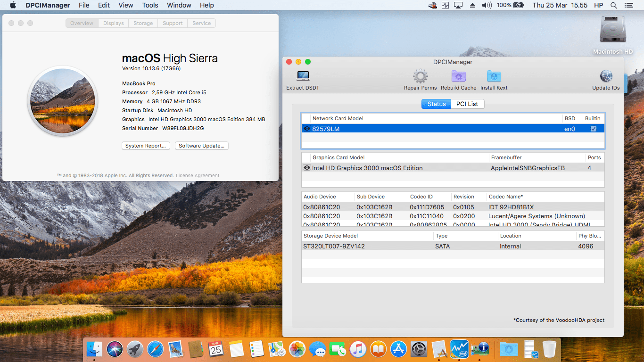Open Intel Power Gadget icon in dock

point(459,349)
